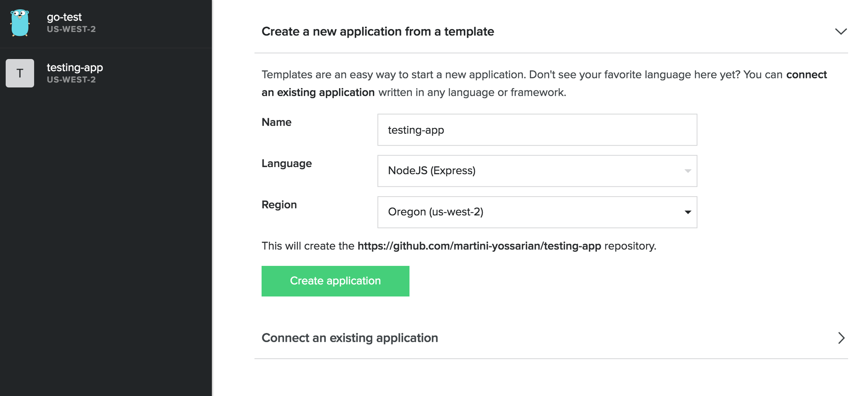Click US-WEST-2 label under go-test
868x396 pixels.
(71, 29)
